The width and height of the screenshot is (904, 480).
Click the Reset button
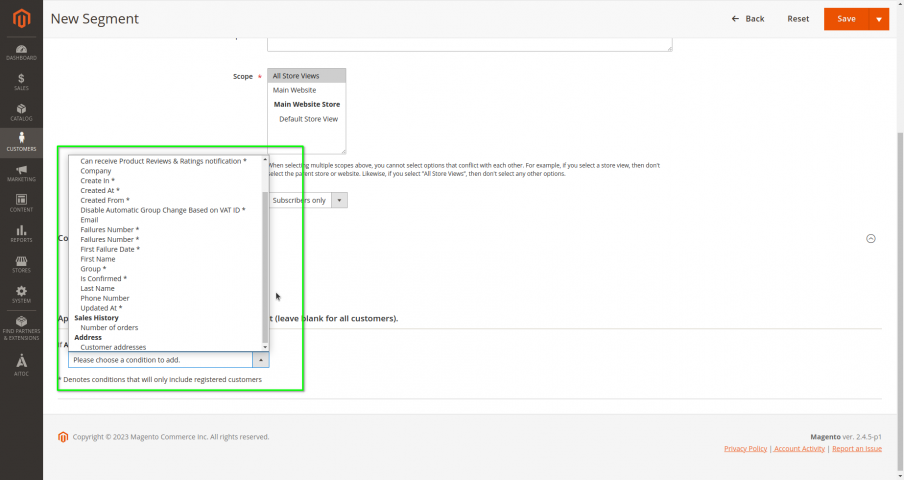[798, 18]
